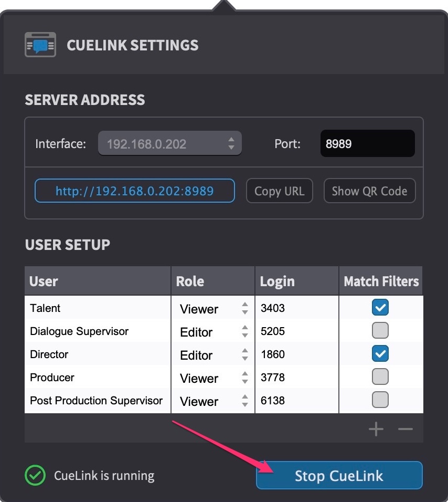448x502 pixels.
Task: Select the Talent user name cell
Action: [98, 308]
